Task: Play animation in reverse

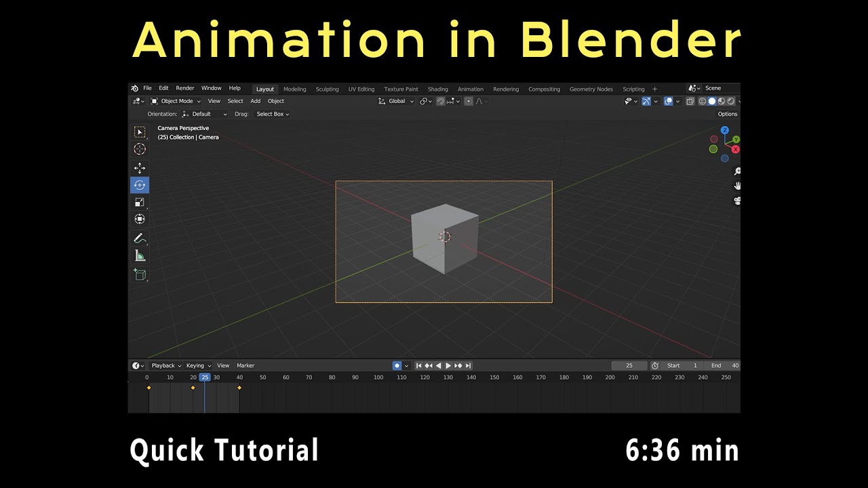Action: click(439, 366)
